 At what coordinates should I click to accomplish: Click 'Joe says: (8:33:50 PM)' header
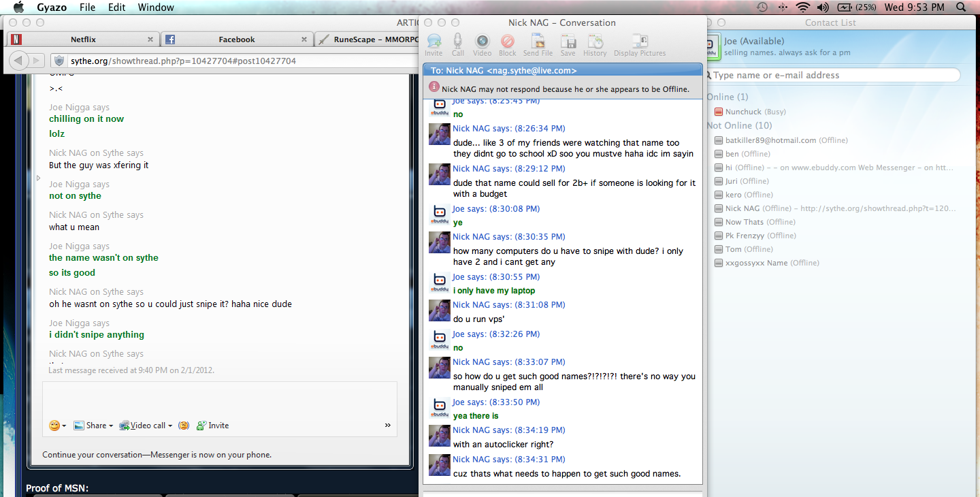point(496,402)
